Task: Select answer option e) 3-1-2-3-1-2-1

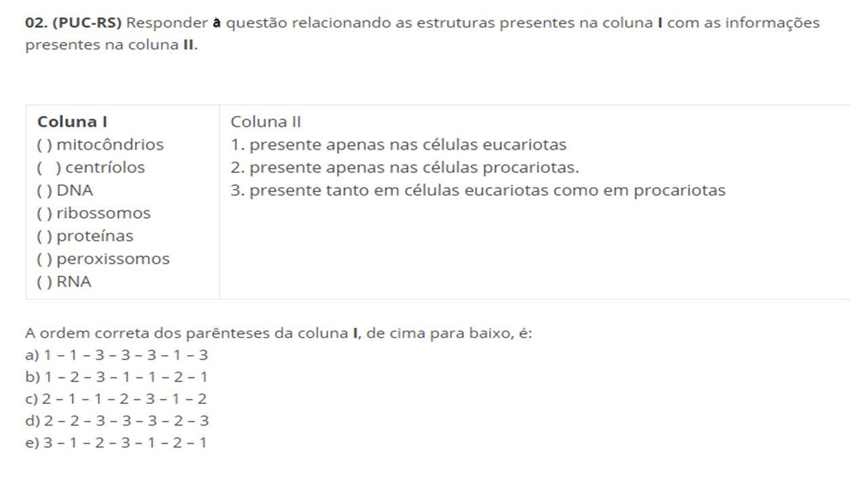Action: click(x=116, y=443)
